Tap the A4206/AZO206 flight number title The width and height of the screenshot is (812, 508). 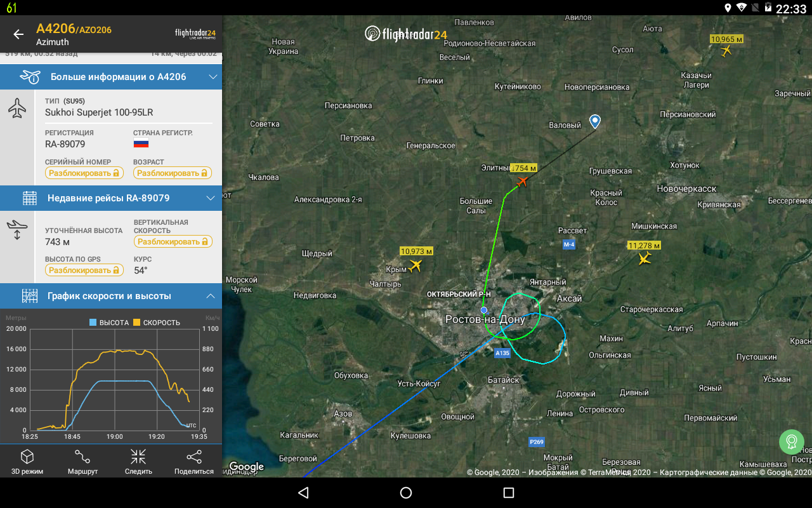74,29
